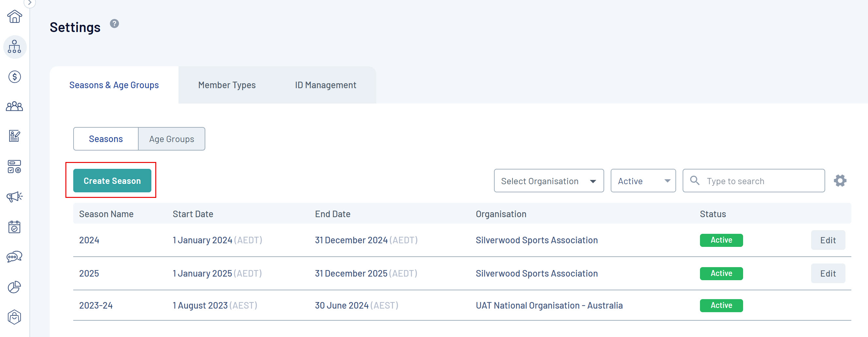868x337 pixels.
Task: Open the pie chart reports icon
Action: (14, 287)
